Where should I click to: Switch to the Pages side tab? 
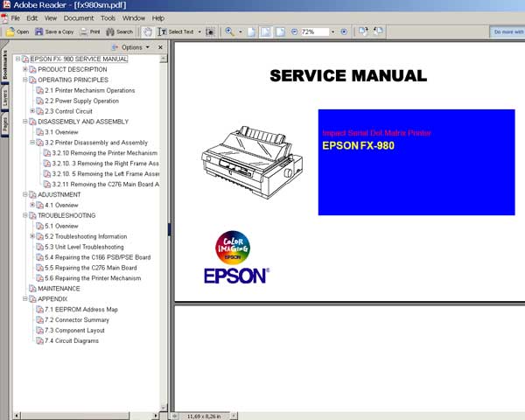[4, 124]
